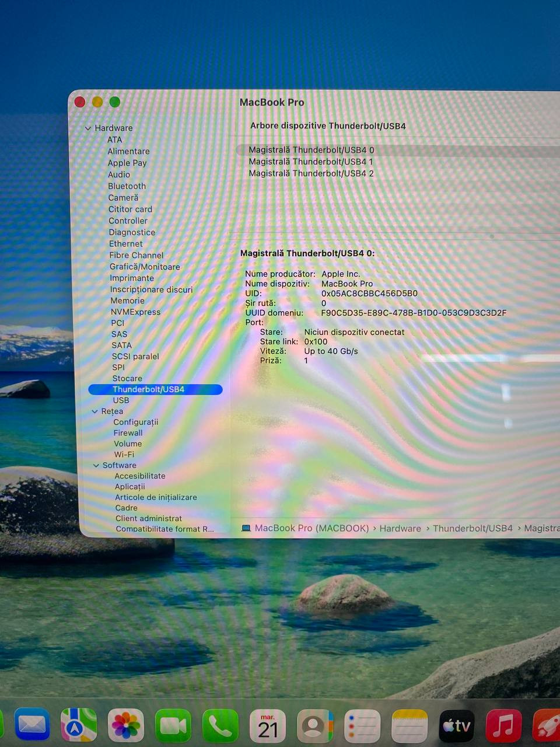Collapse the Software section chevron
Image resolution: width=560 pixels, height=747 pixels.
click(96, 466)
